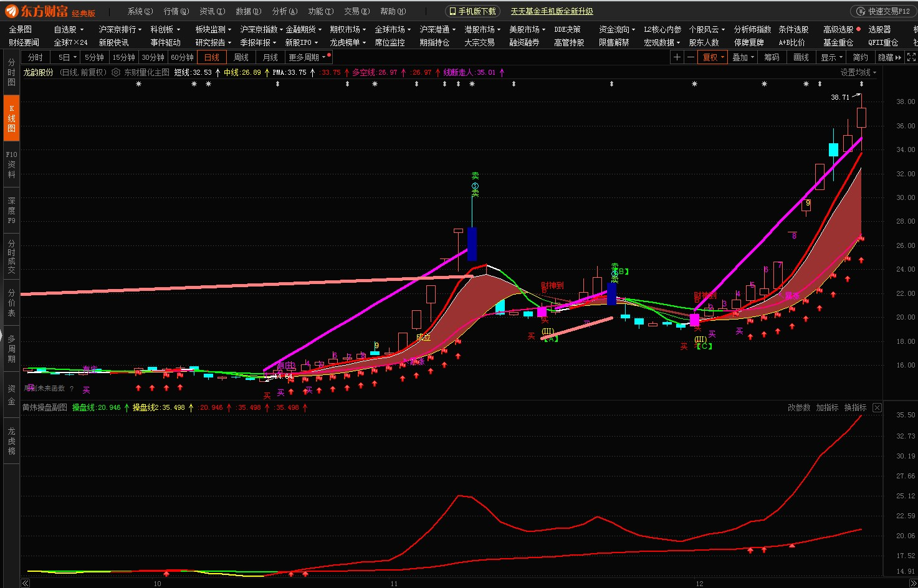Open 财经要闻 news item

point(24,42)
